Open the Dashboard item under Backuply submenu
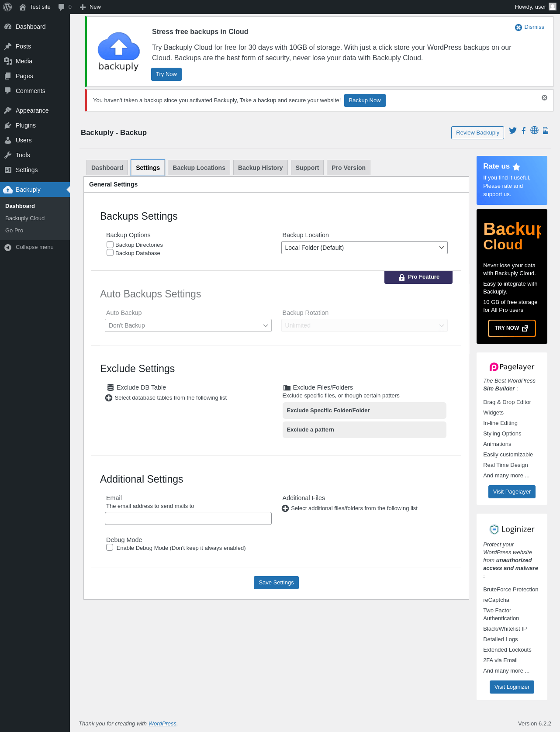 20,206
